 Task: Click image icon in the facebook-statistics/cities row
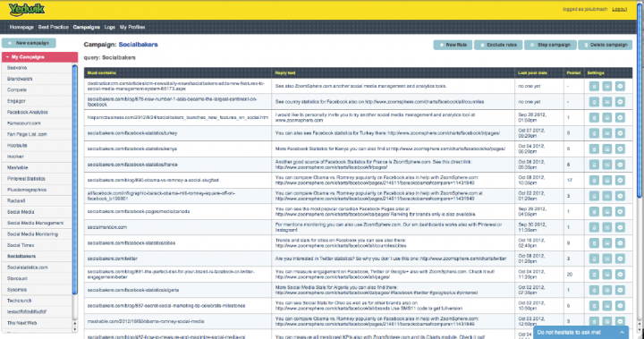point(607,243)
